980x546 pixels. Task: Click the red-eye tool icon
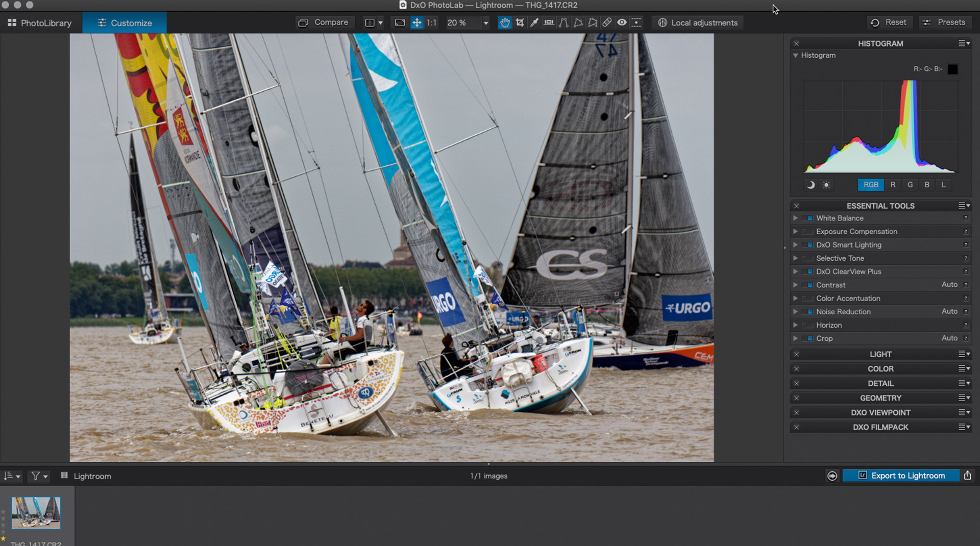click(622, 22)
